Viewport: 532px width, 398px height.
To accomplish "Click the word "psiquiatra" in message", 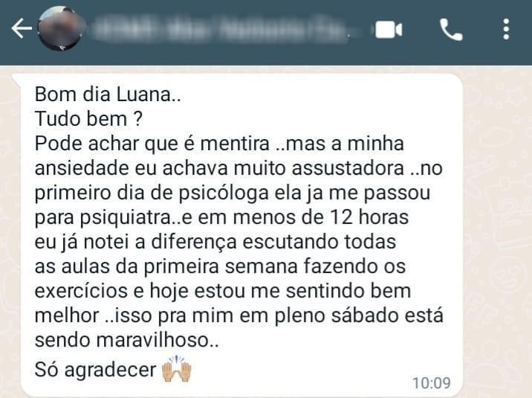I will pos(125,218).
